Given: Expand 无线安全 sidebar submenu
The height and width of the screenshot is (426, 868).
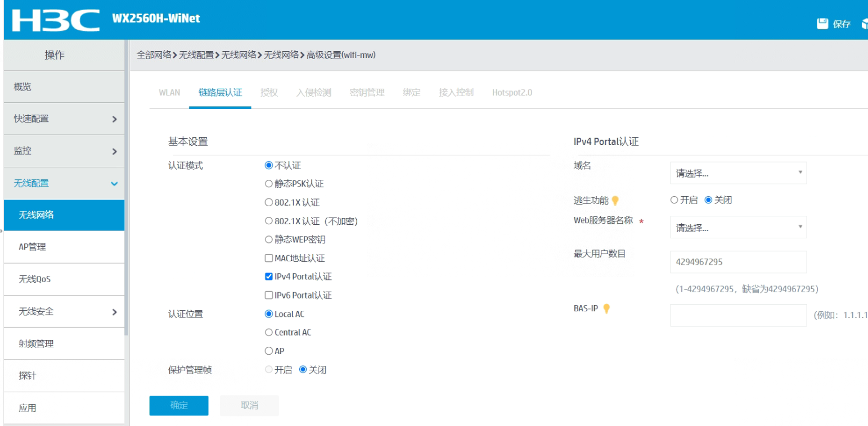Looking at the screenshot, I should click(x=64, y=311).
